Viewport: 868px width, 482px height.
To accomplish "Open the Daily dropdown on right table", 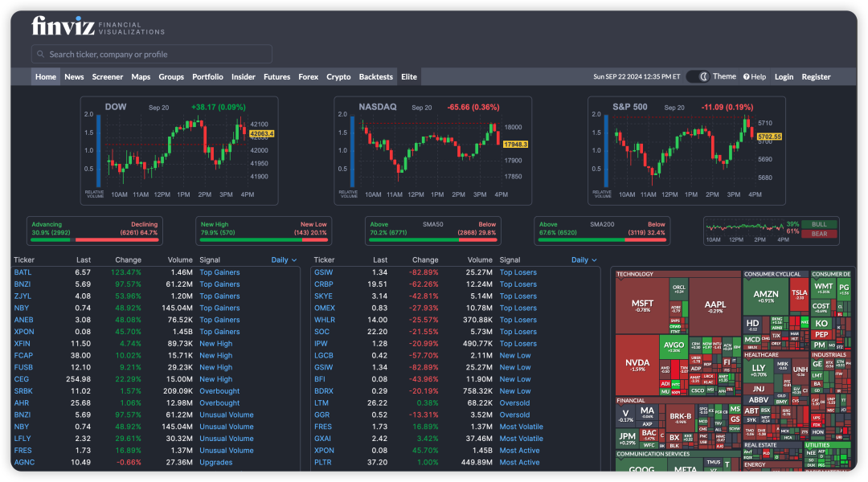I will [x=584, y=260].
